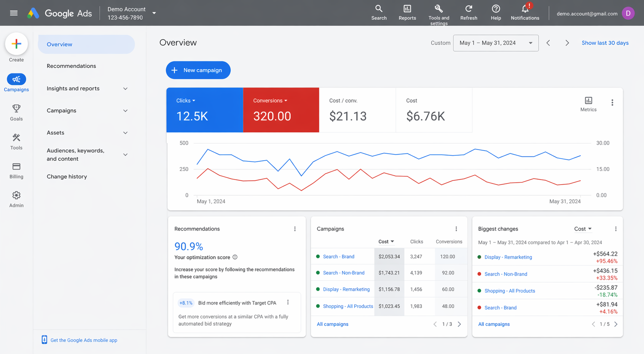This screenshot has height=354, width=644.
Task: Click Show last 30 days link
Action: coord(605,43)
